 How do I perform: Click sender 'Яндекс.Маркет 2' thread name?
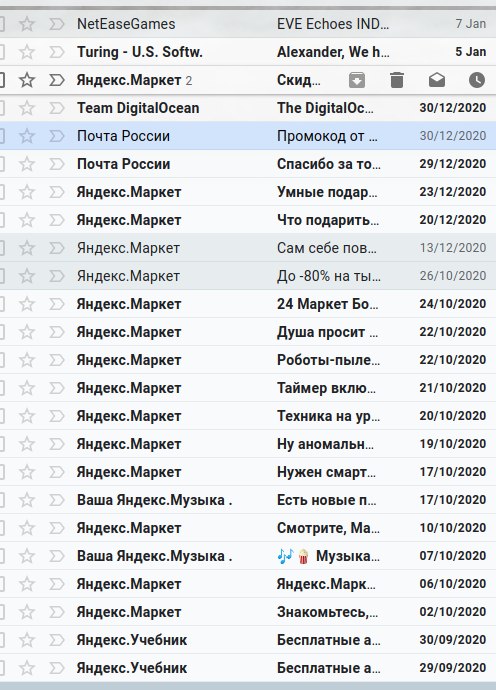pos(134,80)
